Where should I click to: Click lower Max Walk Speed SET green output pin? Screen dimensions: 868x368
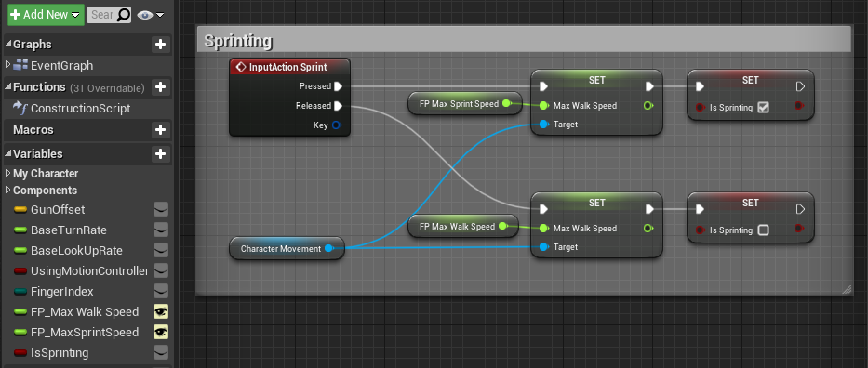pos(648,229)
